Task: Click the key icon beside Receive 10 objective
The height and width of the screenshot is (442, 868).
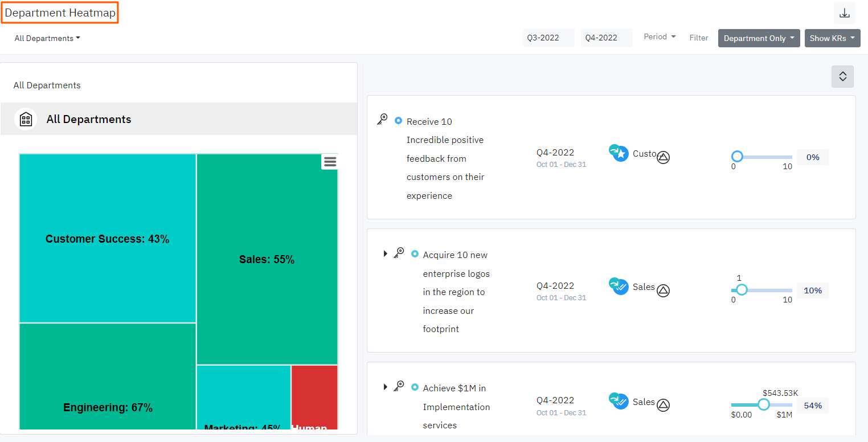Action: click(x=382, y=119)
